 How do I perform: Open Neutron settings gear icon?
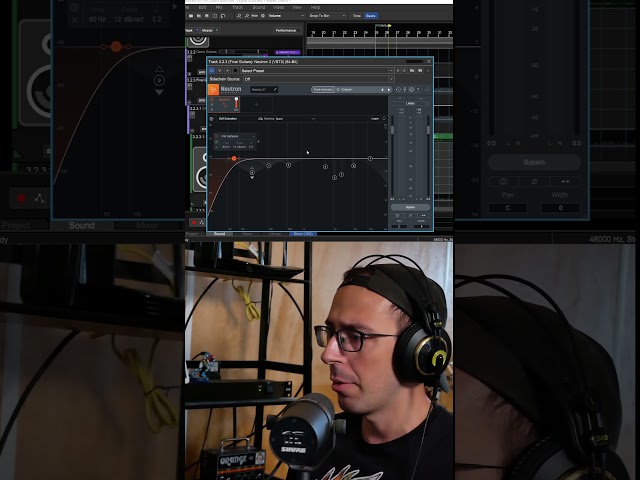point(411,90)
